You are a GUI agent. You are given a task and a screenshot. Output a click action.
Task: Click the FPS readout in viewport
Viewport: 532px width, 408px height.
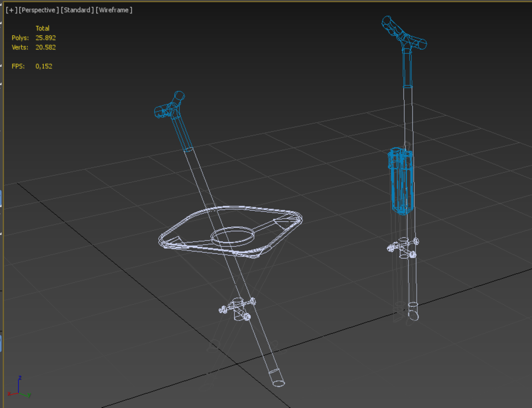click(x=44, y=66)
